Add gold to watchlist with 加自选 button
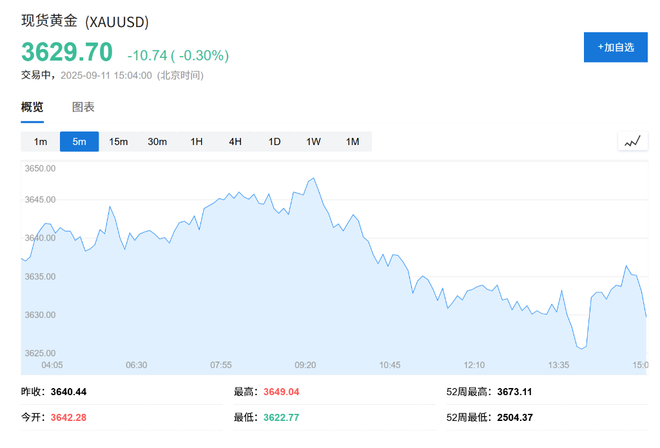Viewport: 660px width, 448px height. 615,47
